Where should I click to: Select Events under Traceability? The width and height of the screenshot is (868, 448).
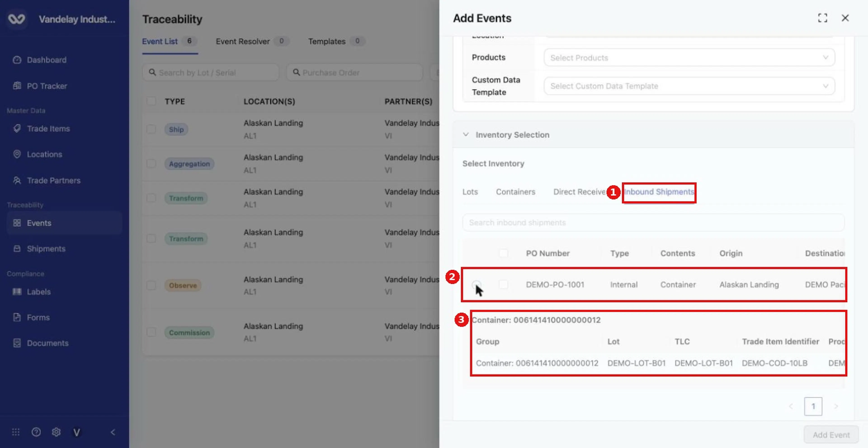point(64,223)
